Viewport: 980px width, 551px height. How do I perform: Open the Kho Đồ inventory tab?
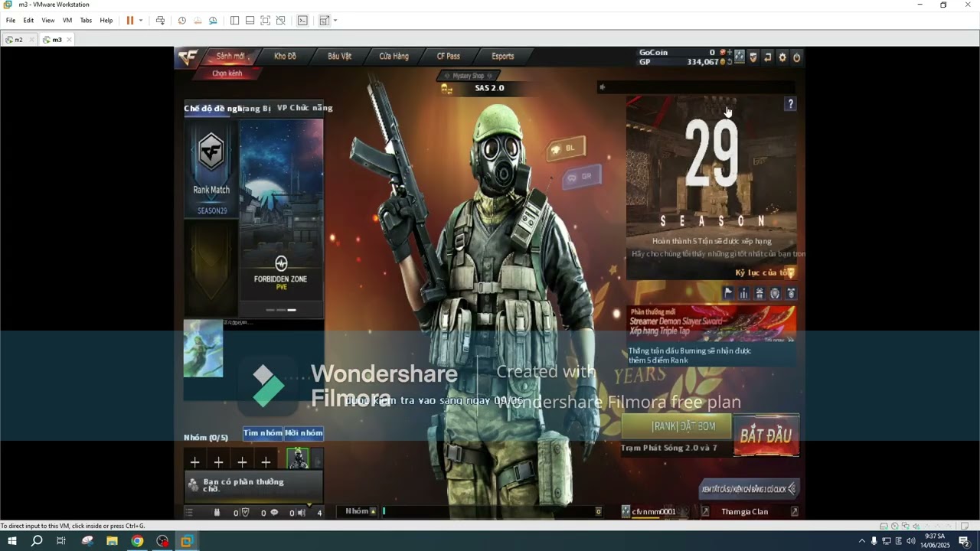285,57
